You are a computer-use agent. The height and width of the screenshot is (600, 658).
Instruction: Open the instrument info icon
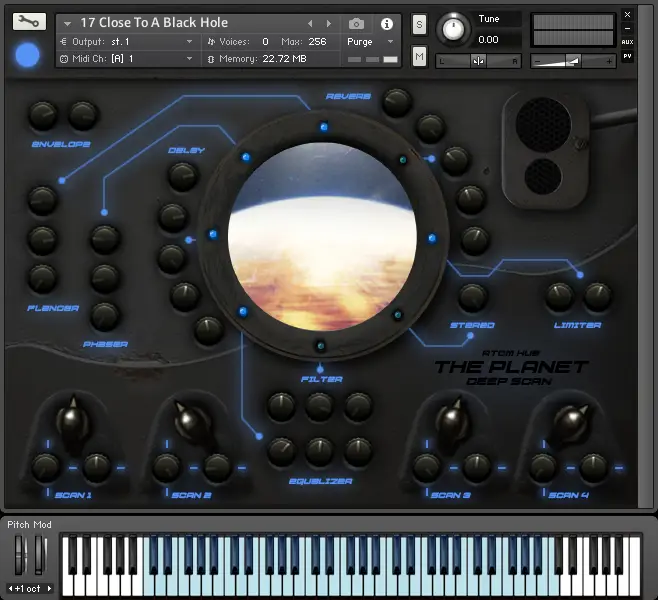(x=386, y=24)
